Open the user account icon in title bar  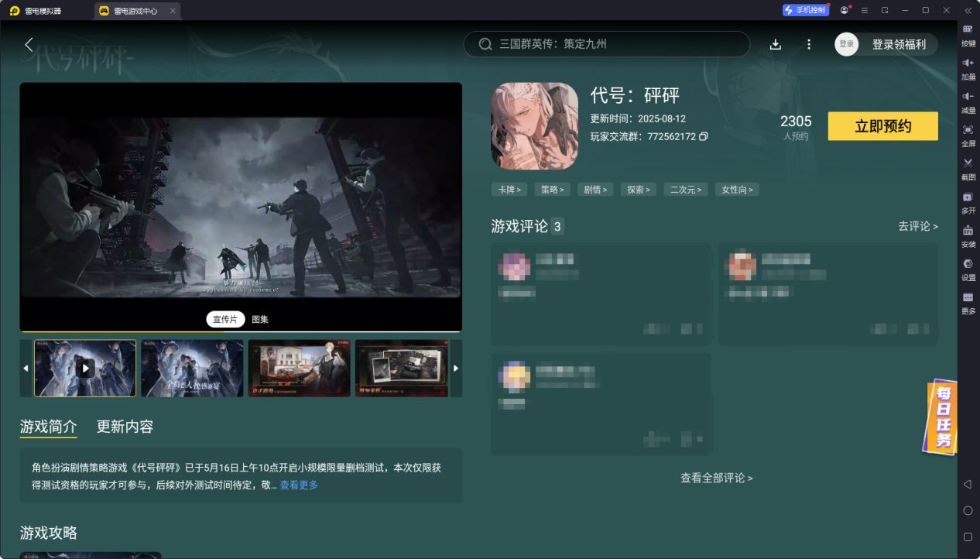click(845, 10)
